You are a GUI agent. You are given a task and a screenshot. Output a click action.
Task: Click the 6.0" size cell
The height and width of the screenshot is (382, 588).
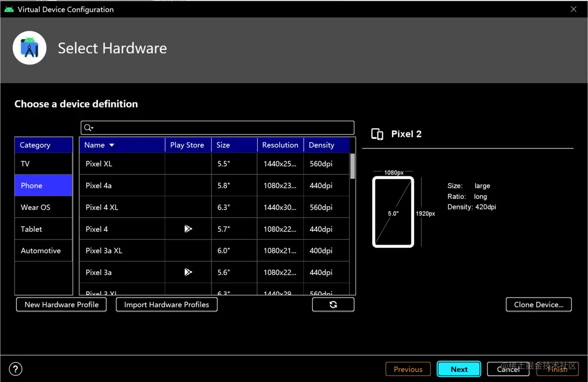coord(234,251)
